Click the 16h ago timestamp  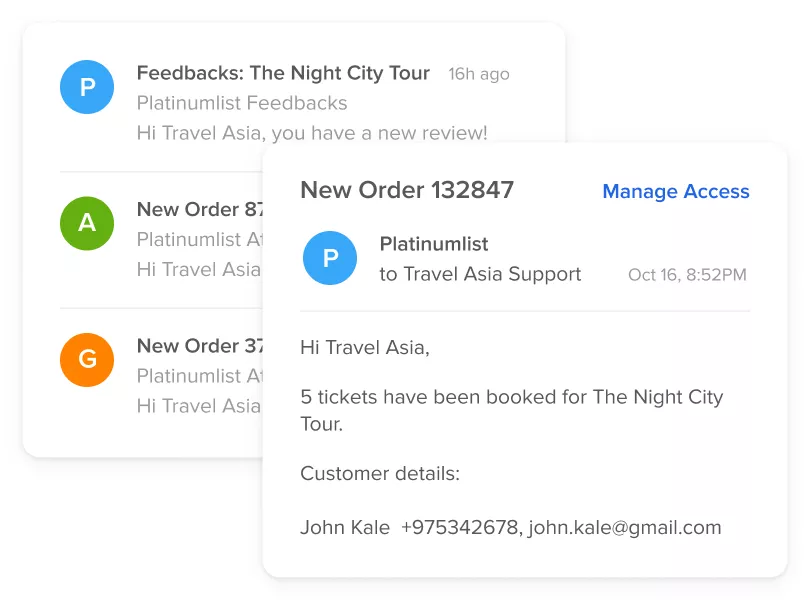point(478,74)
